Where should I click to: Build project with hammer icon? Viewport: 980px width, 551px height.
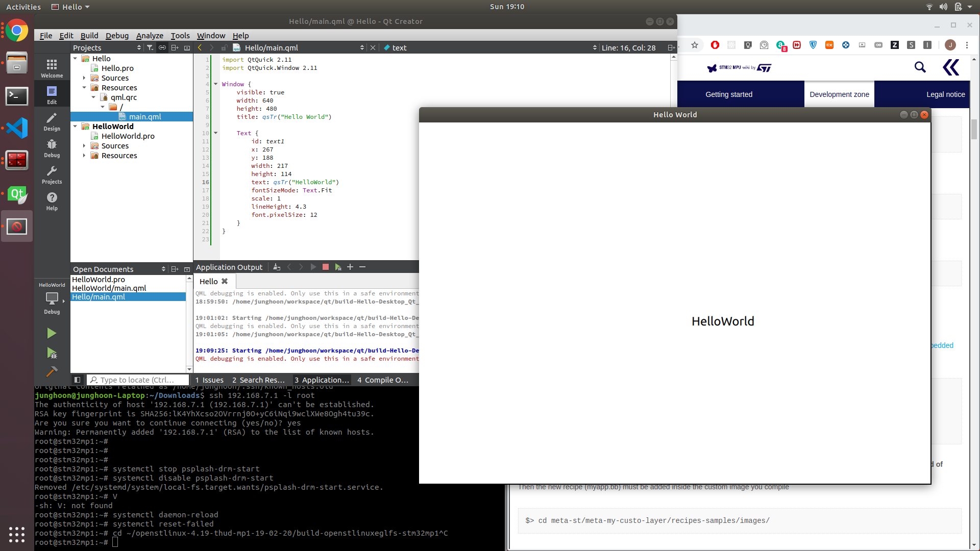(52, 371)
